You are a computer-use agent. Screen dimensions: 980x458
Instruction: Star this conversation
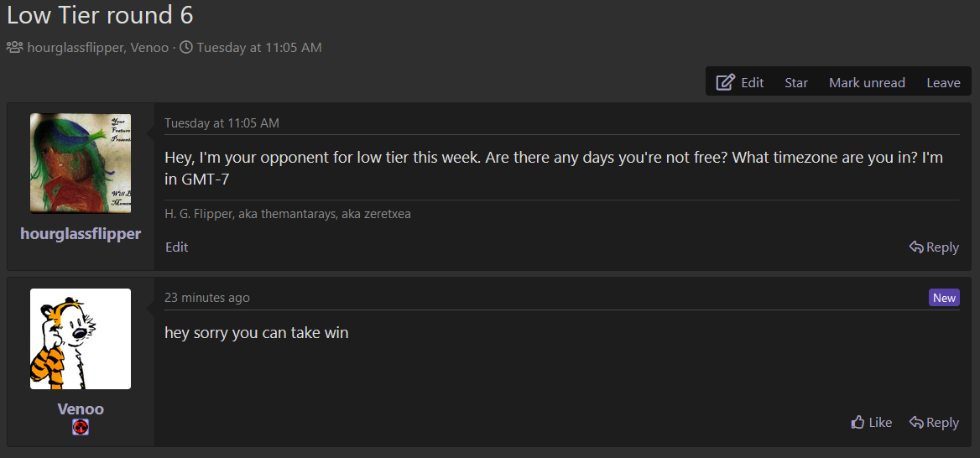click(796, 82)
